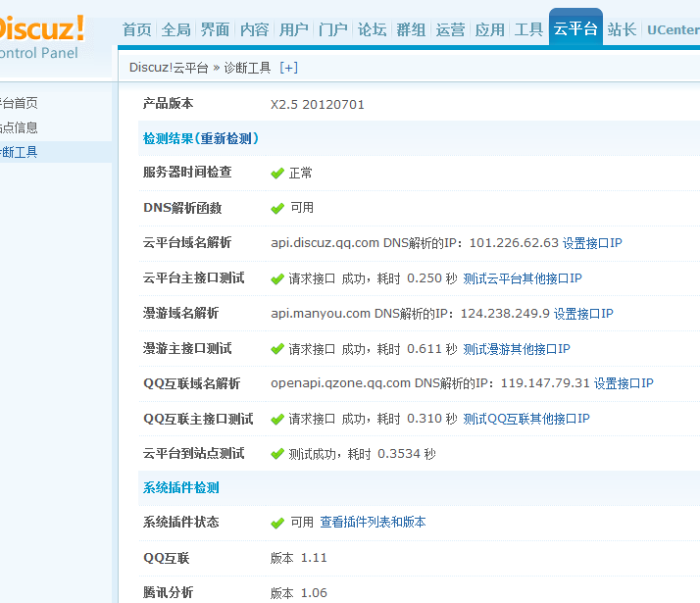The image size is (700, 603).
Task: Click 测试云平台其他接口IP link
Action: (x=523, y=278)
